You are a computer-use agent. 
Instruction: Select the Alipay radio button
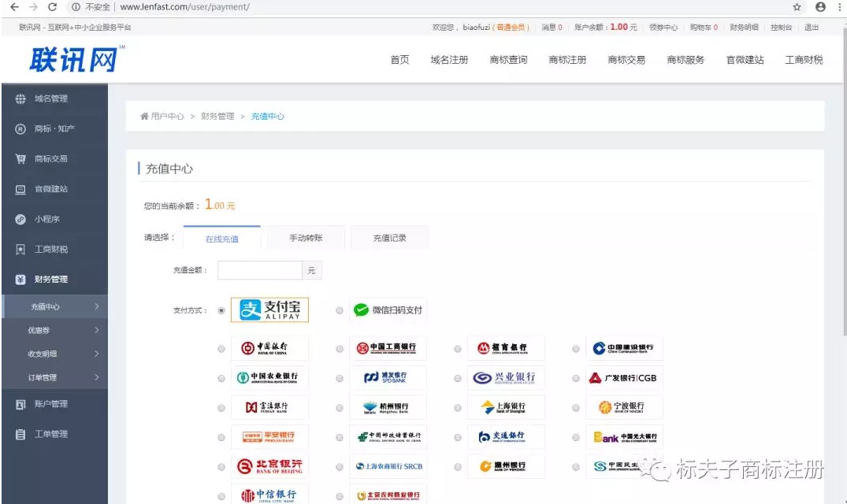[221, 310]
